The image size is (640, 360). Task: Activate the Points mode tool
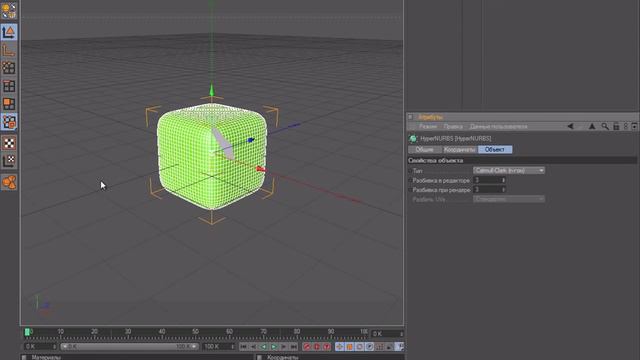tap(9, 68)
